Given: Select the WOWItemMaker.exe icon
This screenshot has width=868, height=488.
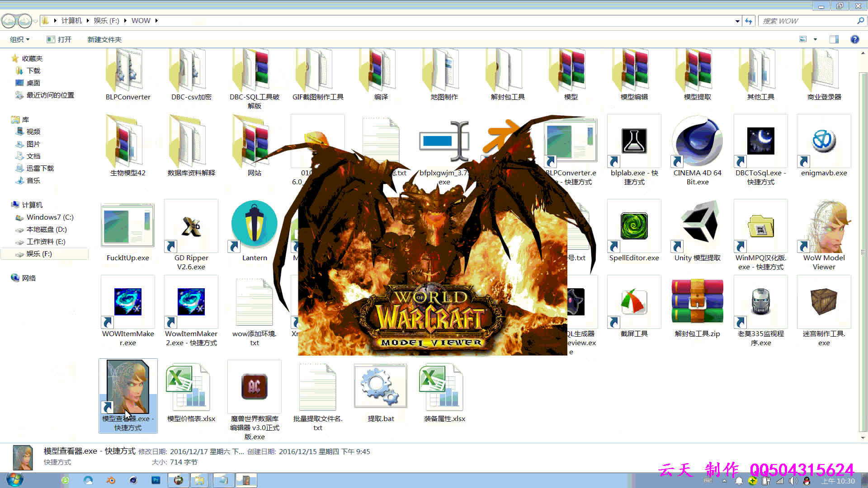Looking at the screenshot, I should (128, 302).
